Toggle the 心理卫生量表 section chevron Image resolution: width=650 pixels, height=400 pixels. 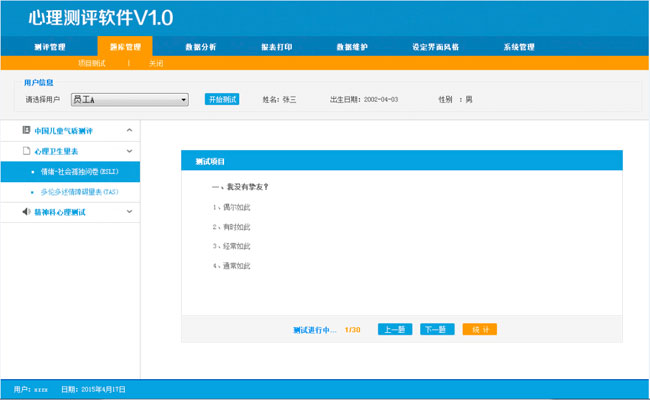[x=129, y=151]
